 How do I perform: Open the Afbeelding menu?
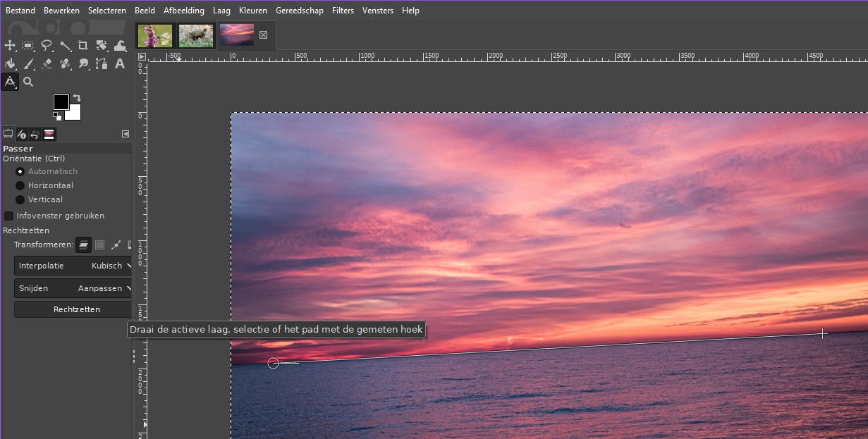click(x=184, y=11)
